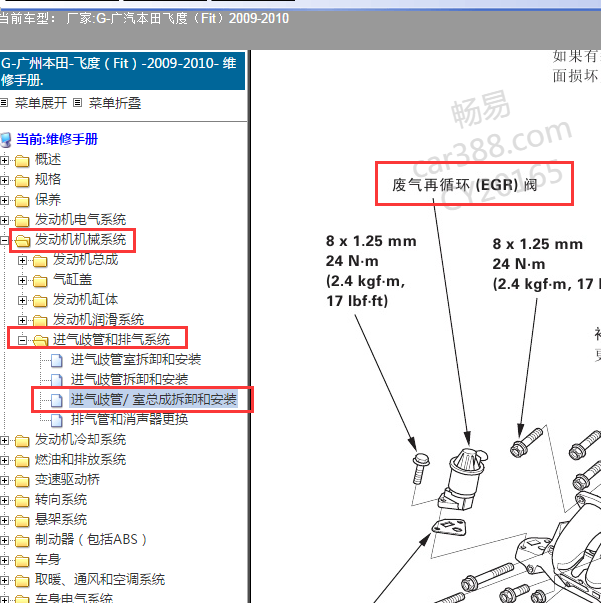Click the 废气再循环 (EGR) 阀 label

coord(464,185)
